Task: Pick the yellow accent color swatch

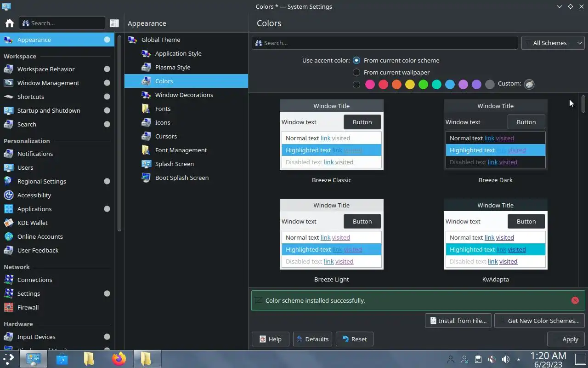Action: pyautogui.click(x=410, y=84)
